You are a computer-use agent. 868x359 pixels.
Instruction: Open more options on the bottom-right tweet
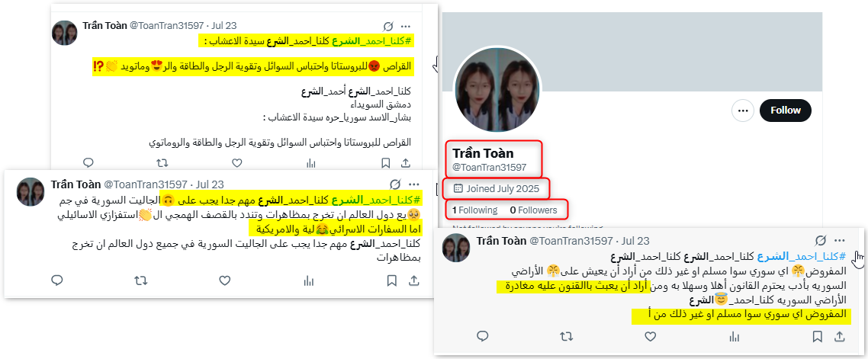click(840, 241)
